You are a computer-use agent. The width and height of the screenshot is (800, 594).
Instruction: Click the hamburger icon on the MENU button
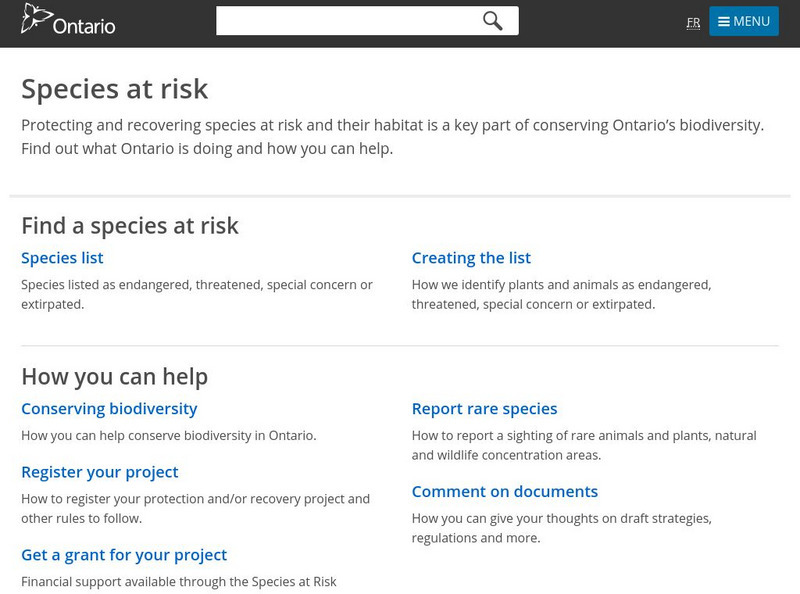[x=723, y=20]
